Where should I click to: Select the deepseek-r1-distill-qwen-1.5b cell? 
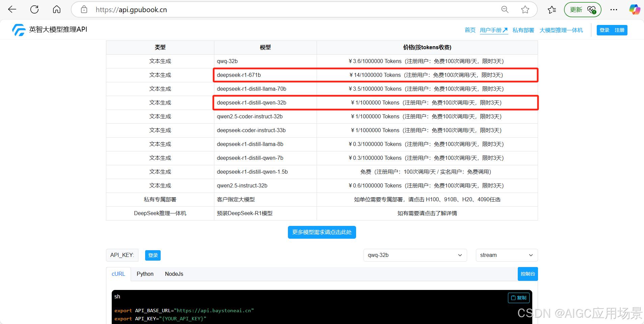tap(265, 172)
